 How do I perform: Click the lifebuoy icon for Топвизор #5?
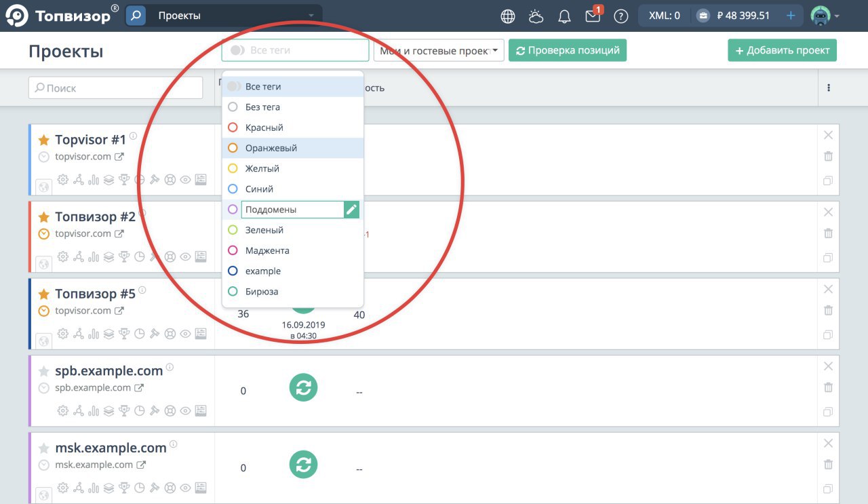point(170,334)
